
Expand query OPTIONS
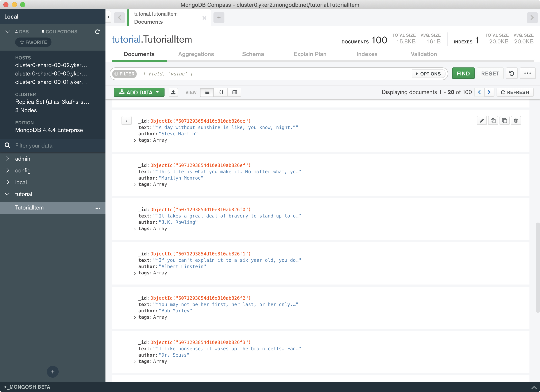[x=429, y=74]
